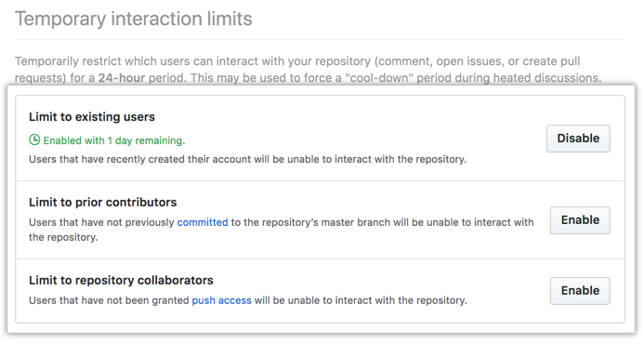Click the green clock status icon

pos(34,140)
